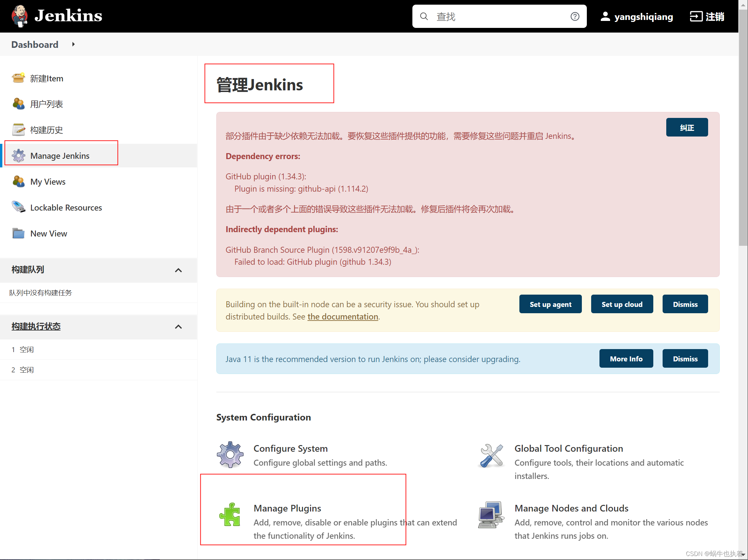
Task: Click the Configure System gear icon
Action: pos(230,455)
